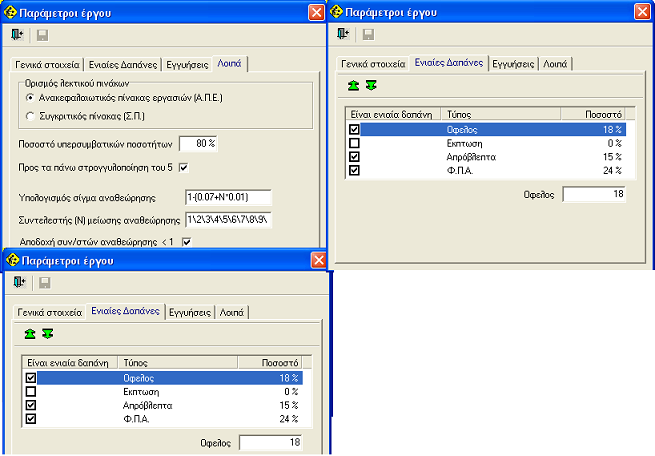Click the Ποσοστό υπερσυμβατικών ποσοτήτων field
Screen dimensions: 655x456
click(198, 144)
